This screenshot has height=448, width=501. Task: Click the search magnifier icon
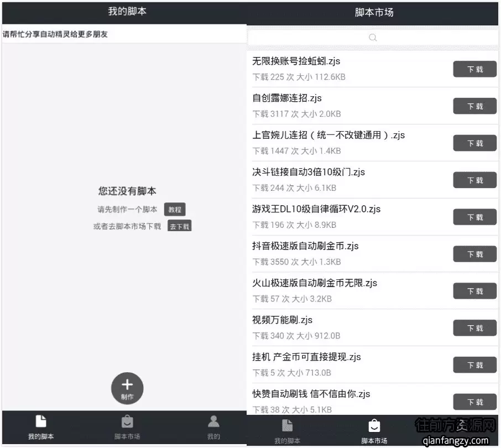click(x=373, y=38)
